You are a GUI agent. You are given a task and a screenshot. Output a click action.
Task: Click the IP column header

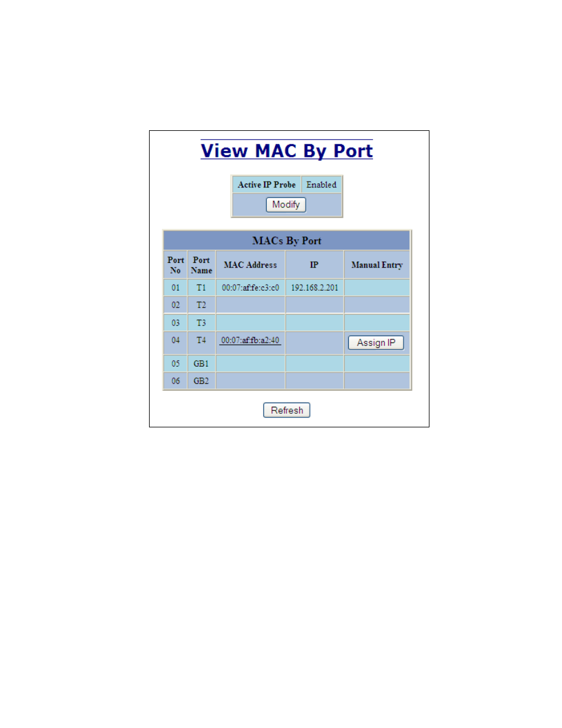click(314, 265)
